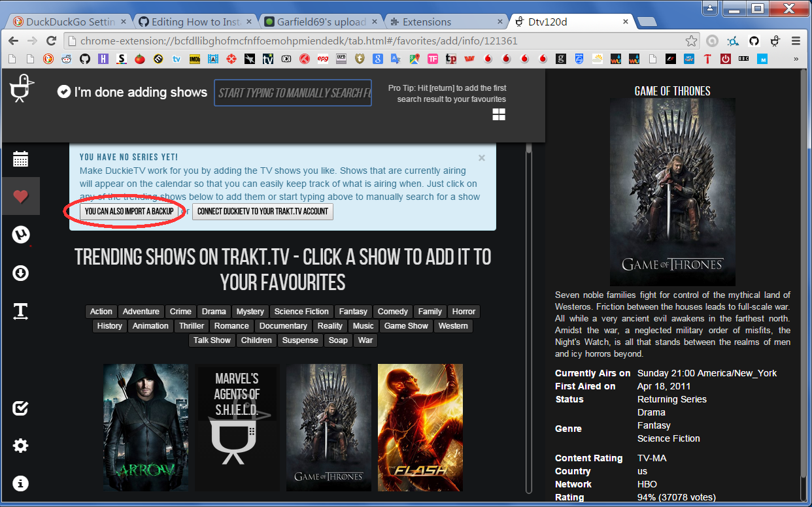
Task: Show more bookmarks with the overflow chevron
Action: [x=796, y=59]
